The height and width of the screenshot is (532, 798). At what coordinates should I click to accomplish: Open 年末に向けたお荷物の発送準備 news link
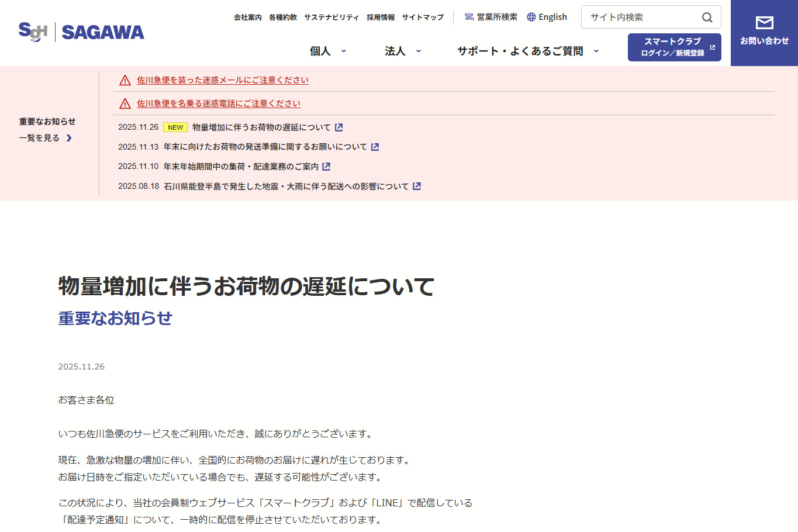265,147
